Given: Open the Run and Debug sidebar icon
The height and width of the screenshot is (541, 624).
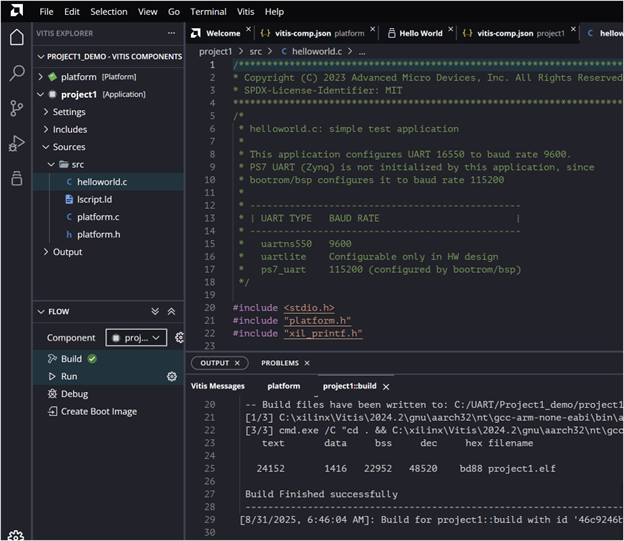Looking at the screenshot, I should [x=16, y=143].
